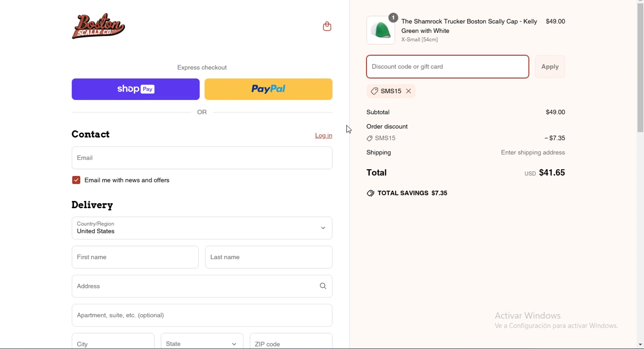The image size is (644, 349).
Task: Click the discount amount -$7.35
Action: coord(555,138)
